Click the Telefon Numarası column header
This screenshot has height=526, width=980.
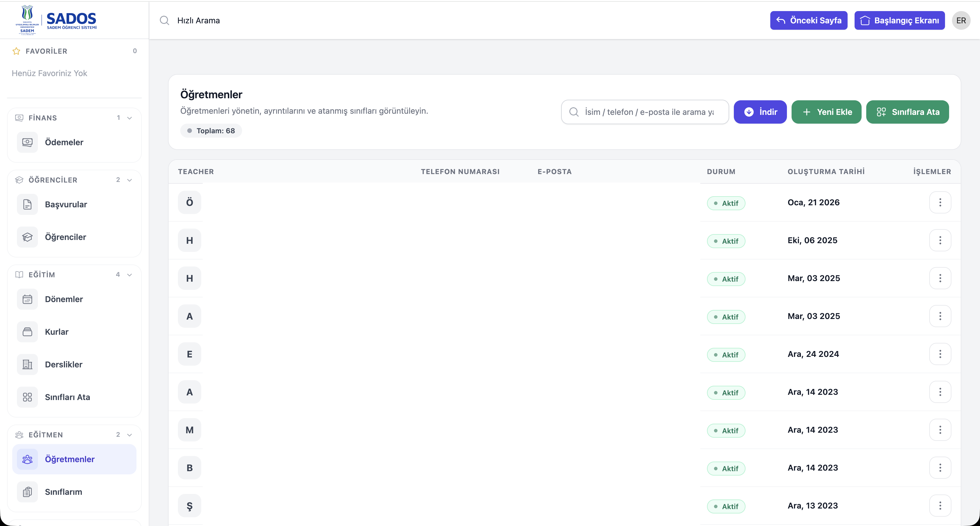pyautogui.click(x=460, y=171)
